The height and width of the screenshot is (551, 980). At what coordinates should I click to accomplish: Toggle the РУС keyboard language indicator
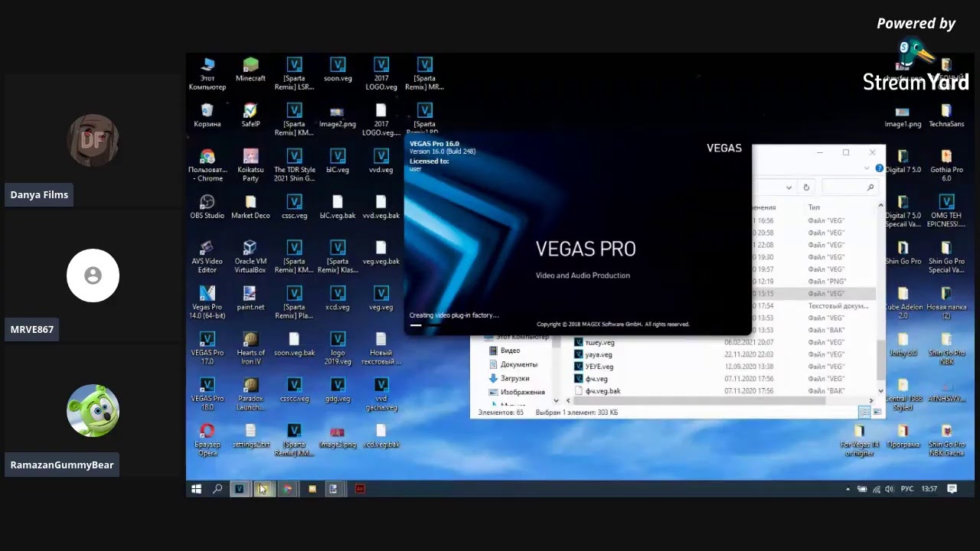click(x=907, y=489)
